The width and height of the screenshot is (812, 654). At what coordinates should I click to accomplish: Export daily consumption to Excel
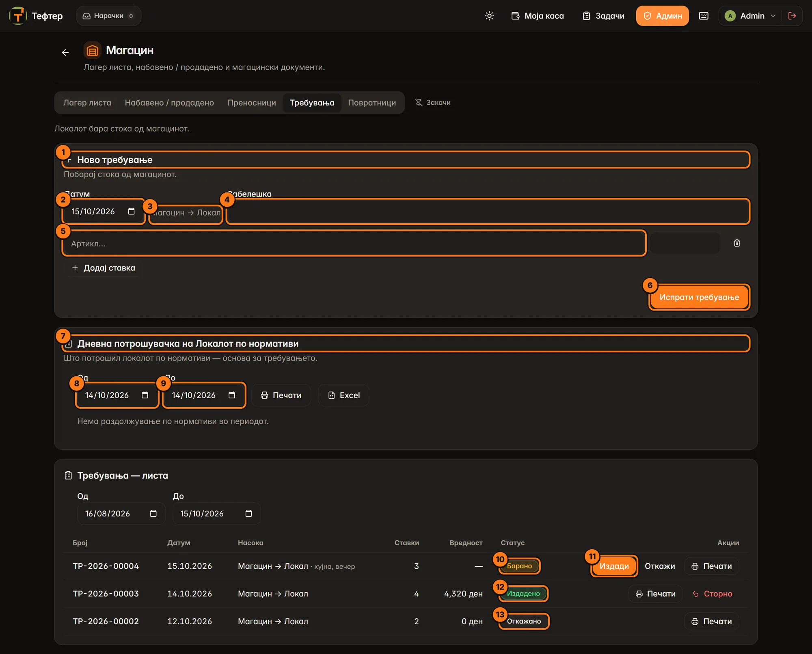(343, 395)
